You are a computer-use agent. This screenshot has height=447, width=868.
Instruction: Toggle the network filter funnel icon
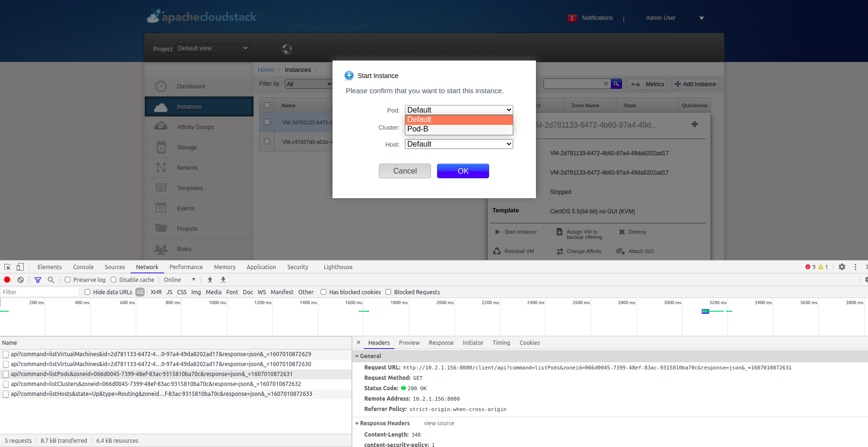(x=38, y=280)
